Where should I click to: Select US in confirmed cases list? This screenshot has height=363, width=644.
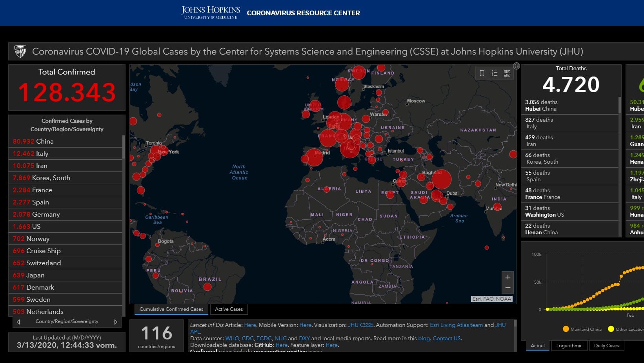(65, 226)
